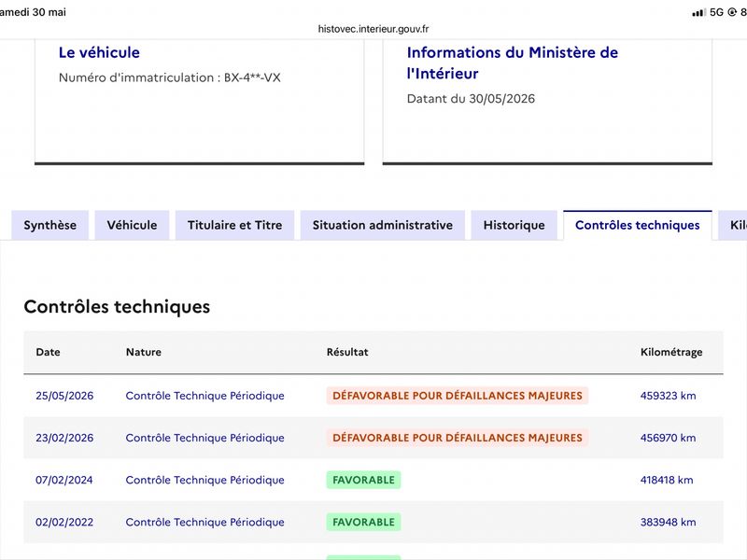Click the Kilométrage column header
747x560 pixels.
(x=671, y=352)
